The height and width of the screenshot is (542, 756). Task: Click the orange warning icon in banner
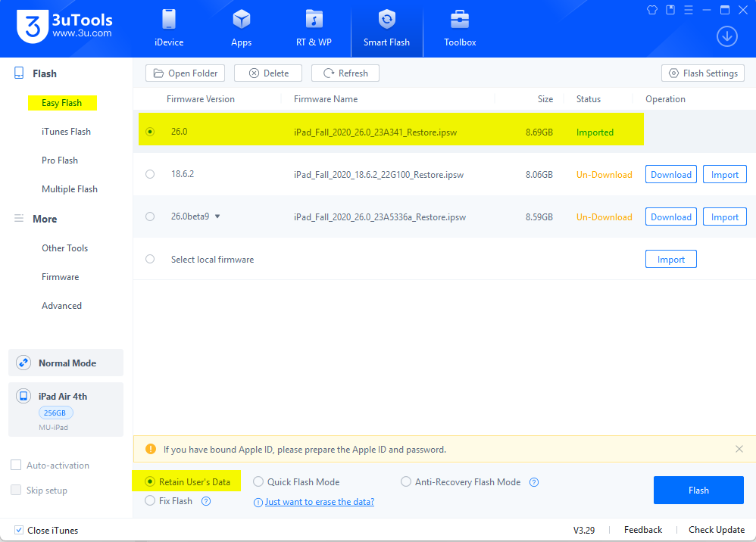[151, 449]
